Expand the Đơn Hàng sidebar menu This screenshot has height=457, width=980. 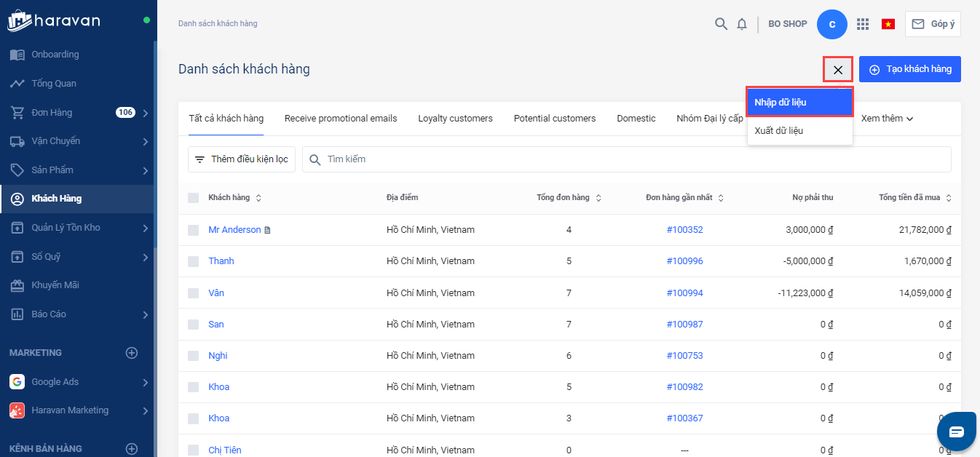[x=146, y=113]
